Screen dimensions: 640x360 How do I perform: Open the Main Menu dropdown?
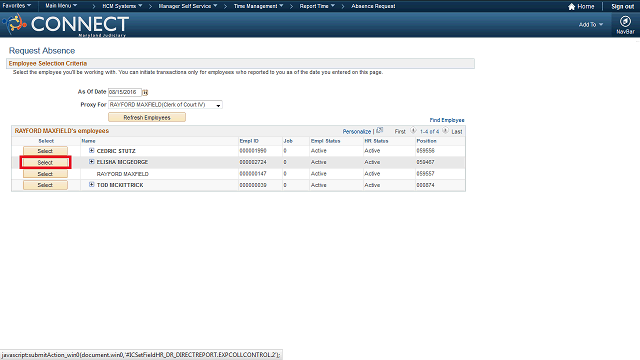pyautogui.click(x=61, y=6)
